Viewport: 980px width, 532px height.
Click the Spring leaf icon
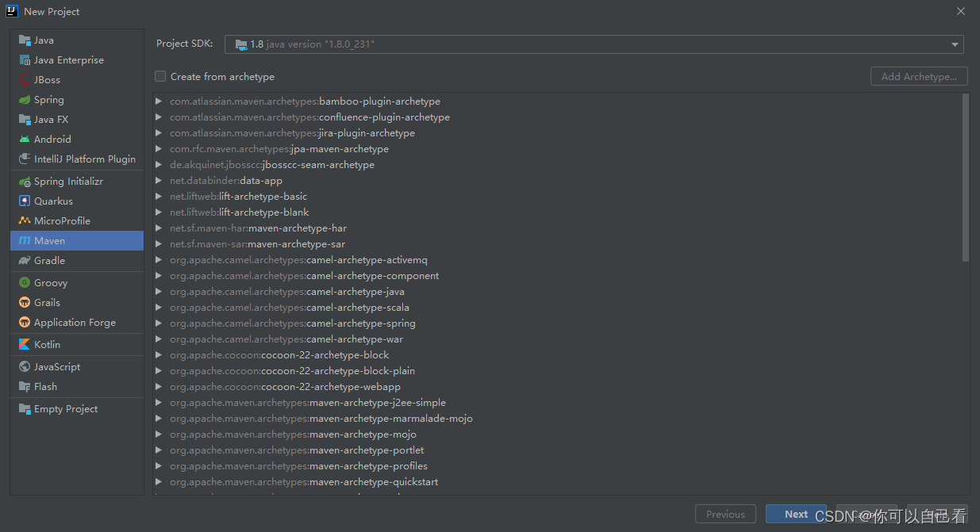(x=25, y=100)
